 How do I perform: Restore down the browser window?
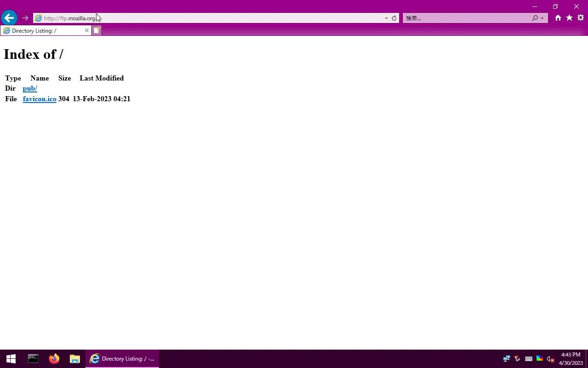tap(555, 6)
